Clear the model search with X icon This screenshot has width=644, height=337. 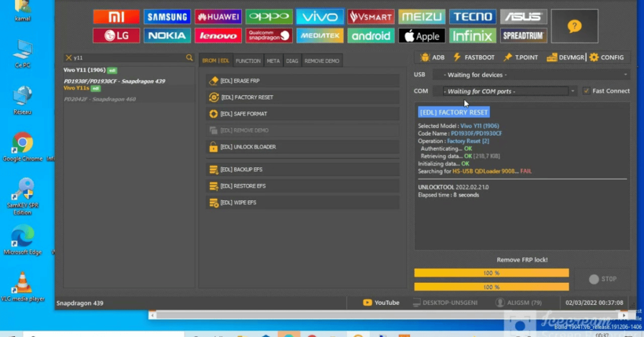point(69,58)
